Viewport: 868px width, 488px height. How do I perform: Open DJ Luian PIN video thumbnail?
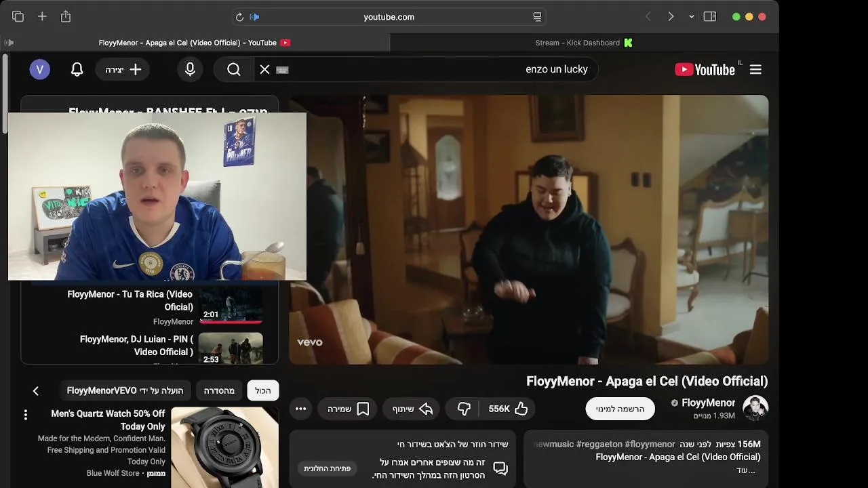[231, 348]
